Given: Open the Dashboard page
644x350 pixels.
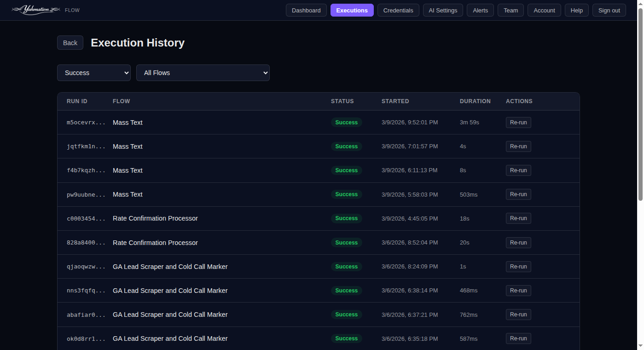Looking at the screenshot, I should coord(306,10).
